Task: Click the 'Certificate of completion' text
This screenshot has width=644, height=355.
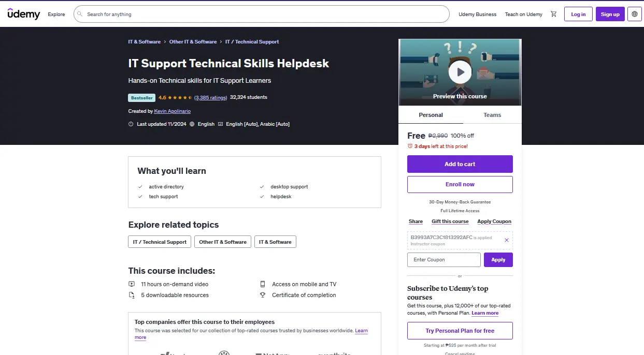Action: point(304,295)
